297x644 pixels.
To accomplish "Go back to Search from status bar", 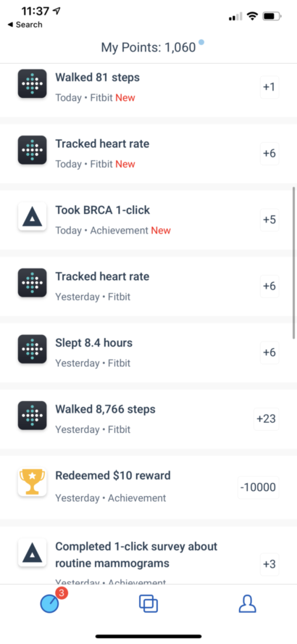I will pos(25,25).
